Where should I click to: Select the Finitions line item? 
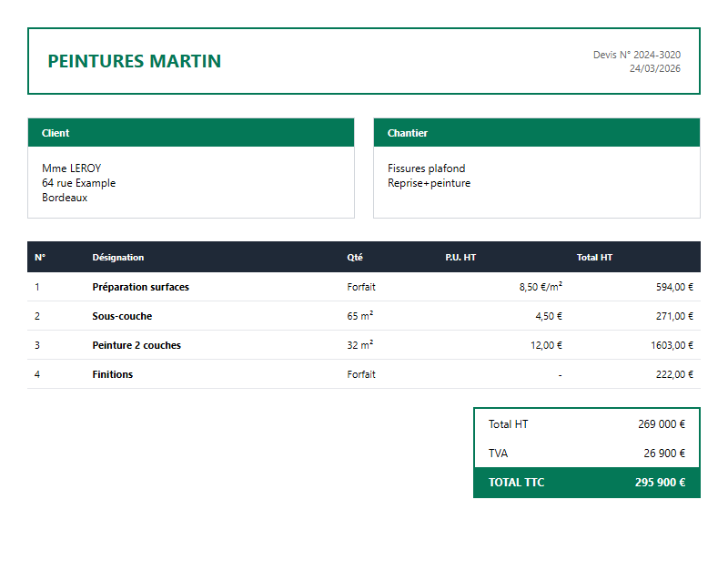[x=112, y=374]
